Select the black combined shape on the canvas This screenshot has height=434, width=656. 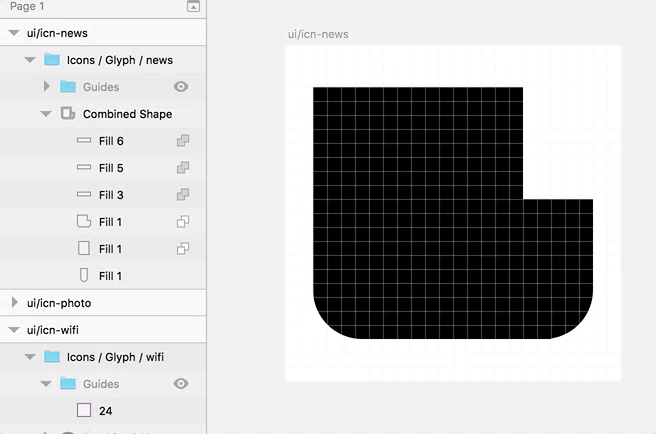coord(453,213)
